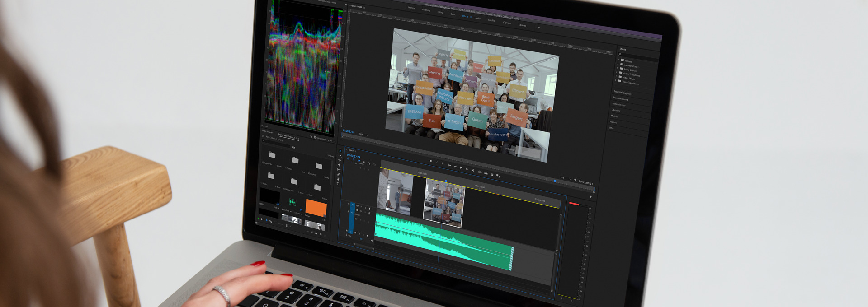Toggle Linked Selection in the timeline
This screenshot has width=868, height=307.
click(x=359, y=161)
